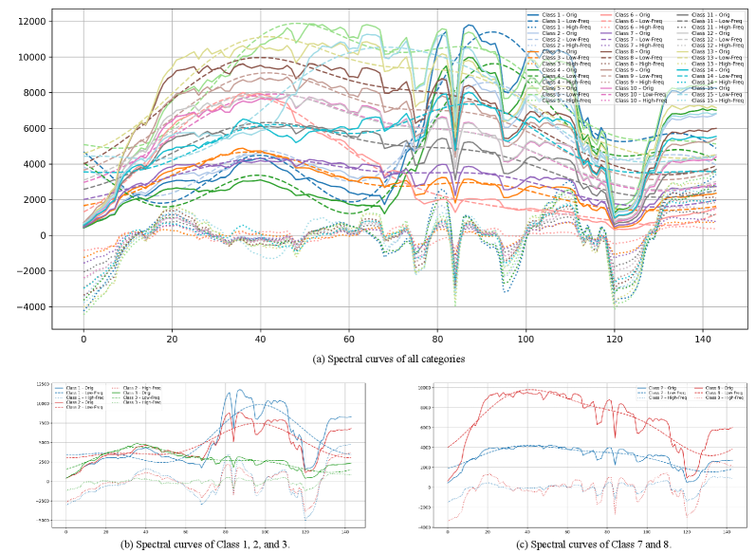Click 'Class 6 – Orig' in chart (a) legend

pos(633,15)
